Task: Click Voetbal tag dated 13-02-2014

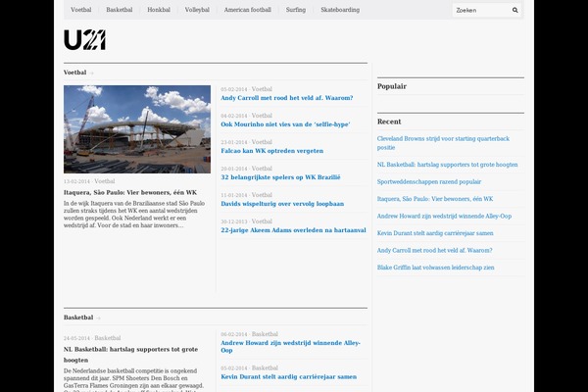Action: (105, 181)
